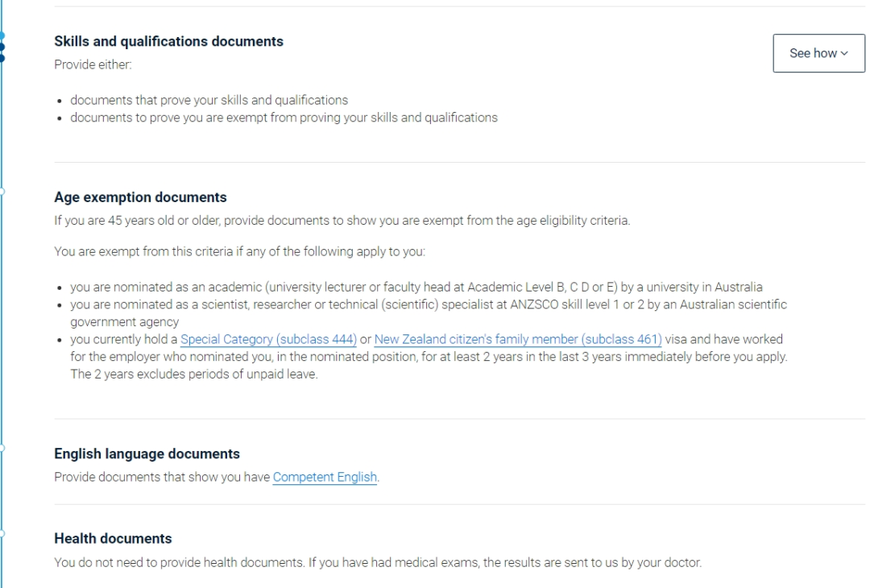Click the "Health documents" heading
The image size is (870, 588).
pyautogui.click(x=113, y=538)
